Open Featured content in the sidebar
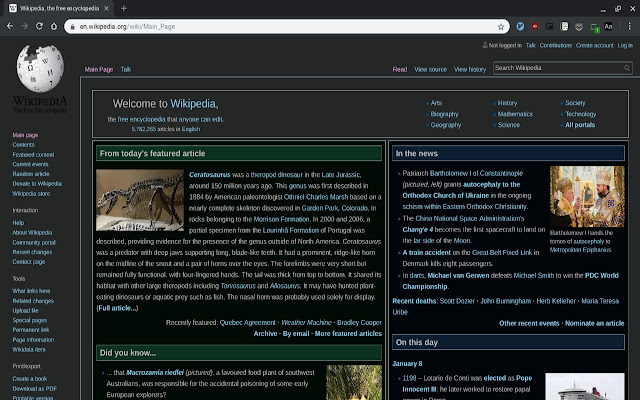The height and width of the screenshot is (400, 640). 33,155
